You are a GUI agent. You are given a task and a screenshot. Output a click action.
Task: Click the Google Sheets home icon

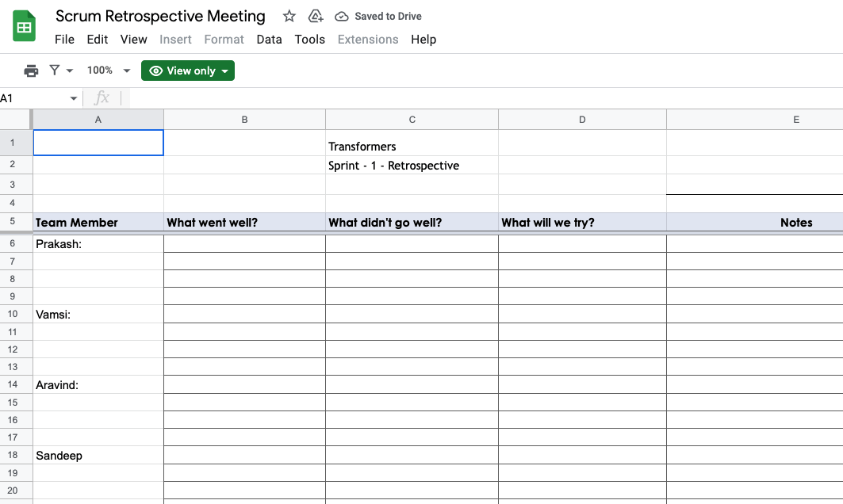25,27
